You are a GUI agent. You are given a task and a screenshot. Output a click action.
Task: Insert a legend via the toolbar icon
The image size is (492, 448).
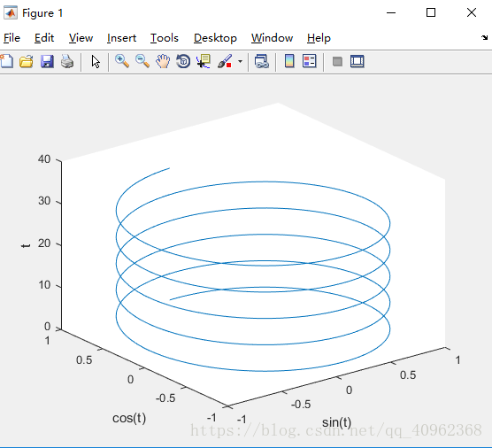310,61
